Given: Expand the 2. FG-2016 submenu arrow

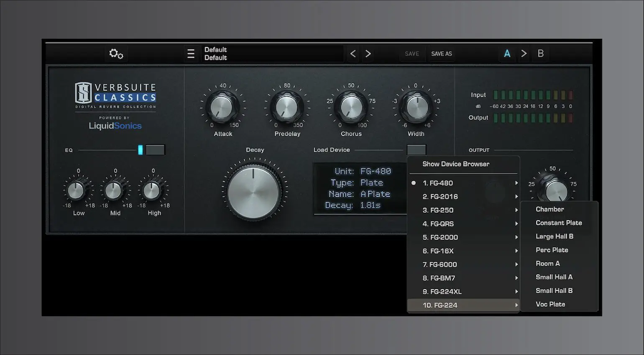Looking at the screenshot, I should click(516, 196).
